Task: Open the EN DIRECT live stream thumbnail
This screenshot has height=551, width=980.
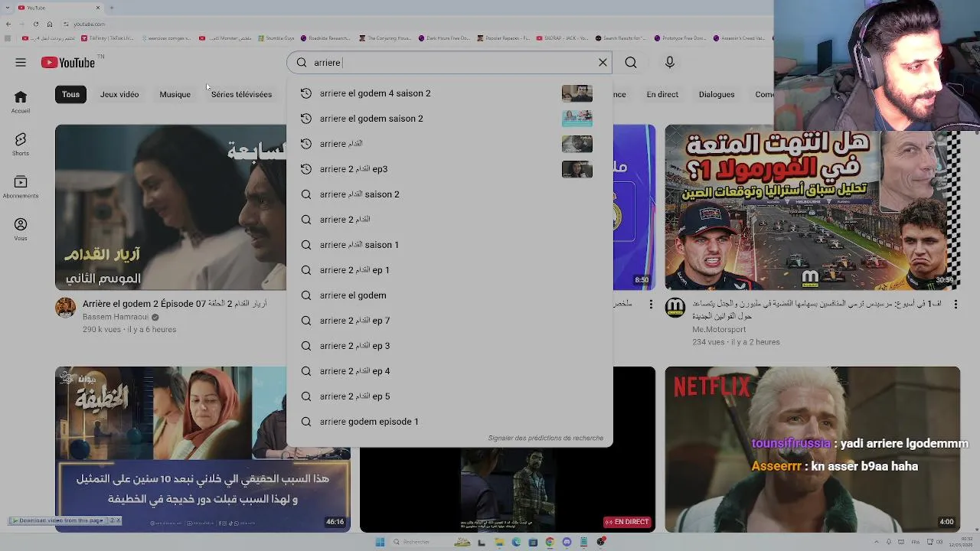Action: 508,450
